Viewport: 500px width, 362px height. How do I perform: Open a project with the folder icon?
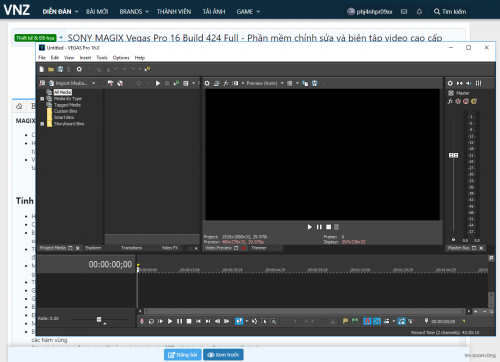(51, 69)
